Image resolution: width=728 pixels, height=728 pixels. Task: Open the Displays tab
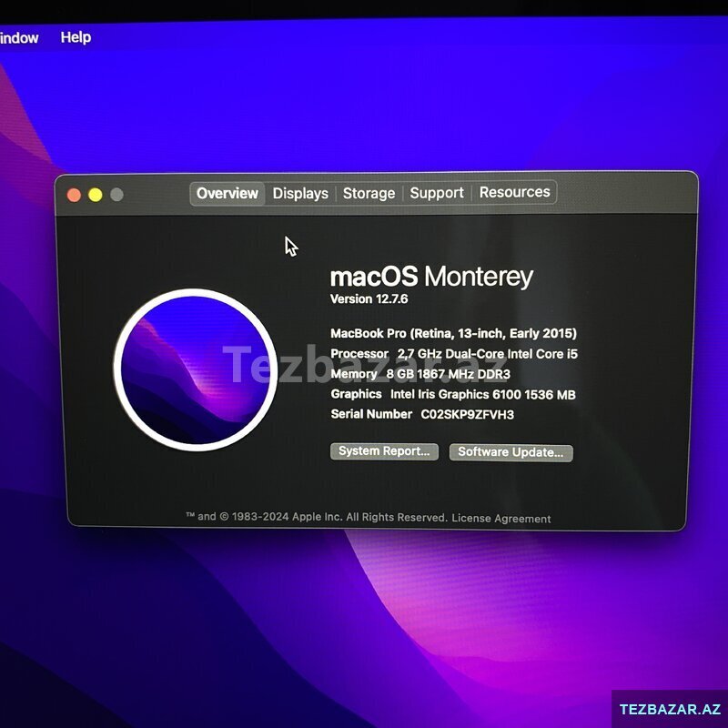point(300,193)
